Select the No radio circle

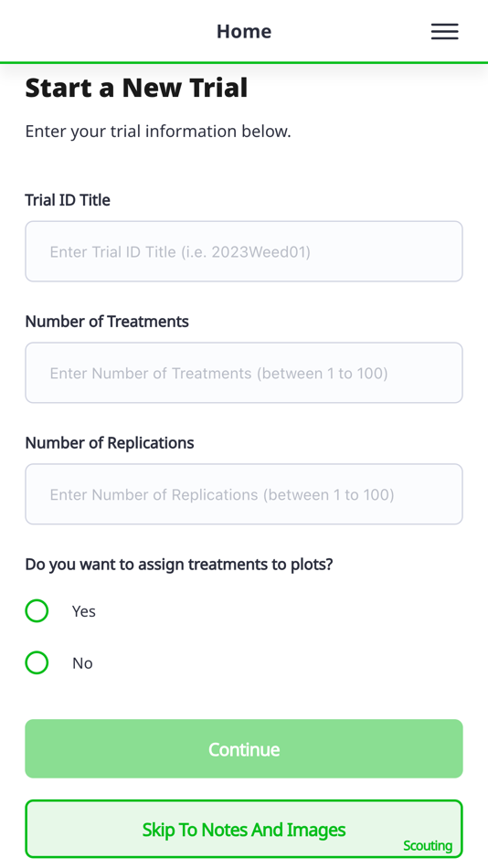[x=37, y=662]
